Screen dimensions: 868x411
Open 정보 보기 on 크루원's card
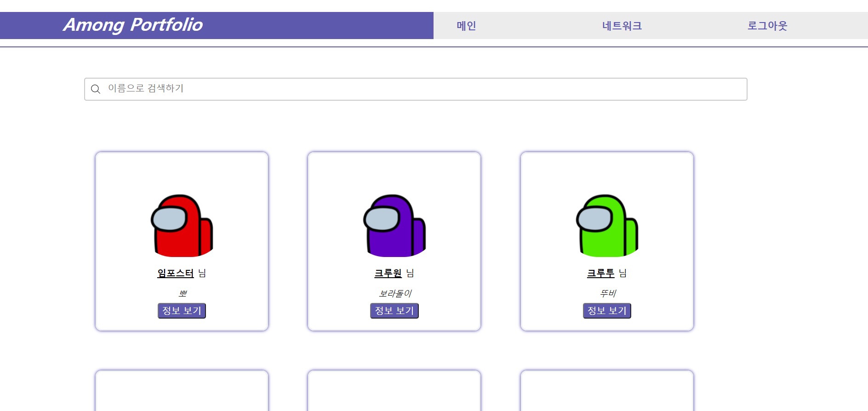tap(394, 311)
